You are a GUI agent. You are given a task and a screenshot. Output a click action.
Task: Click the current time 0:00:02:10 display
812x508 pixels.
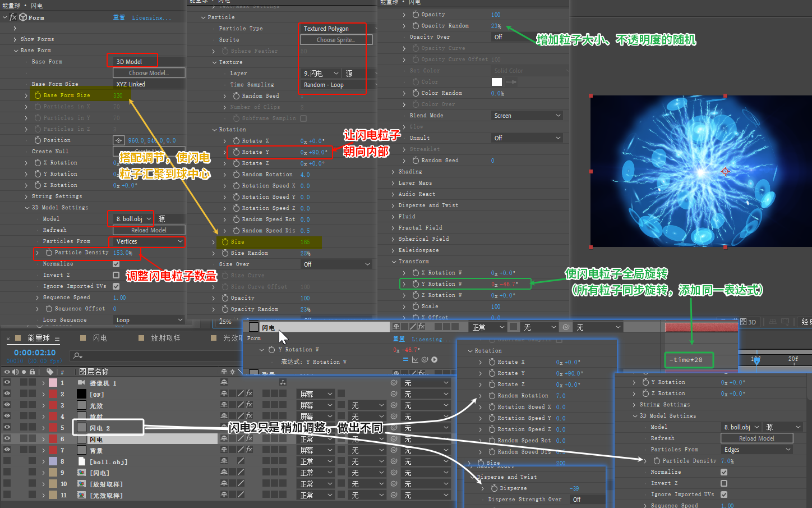[x=35, y=353]
